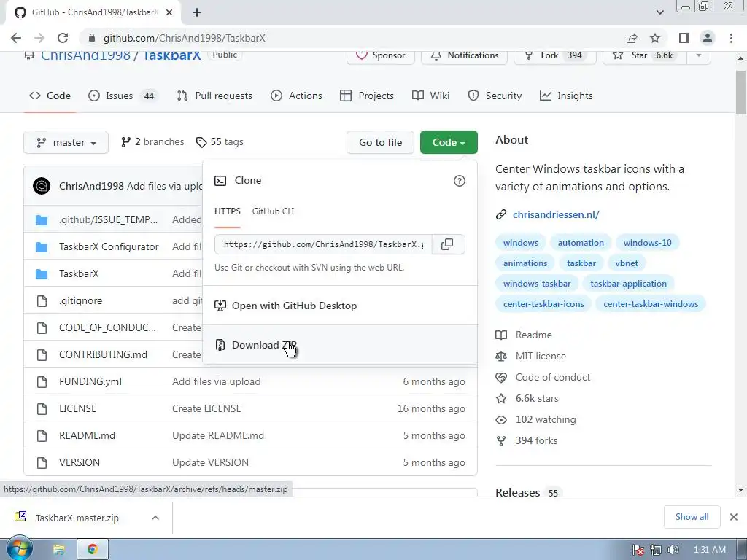
Task: Open the Security tab
Action: 495,96
